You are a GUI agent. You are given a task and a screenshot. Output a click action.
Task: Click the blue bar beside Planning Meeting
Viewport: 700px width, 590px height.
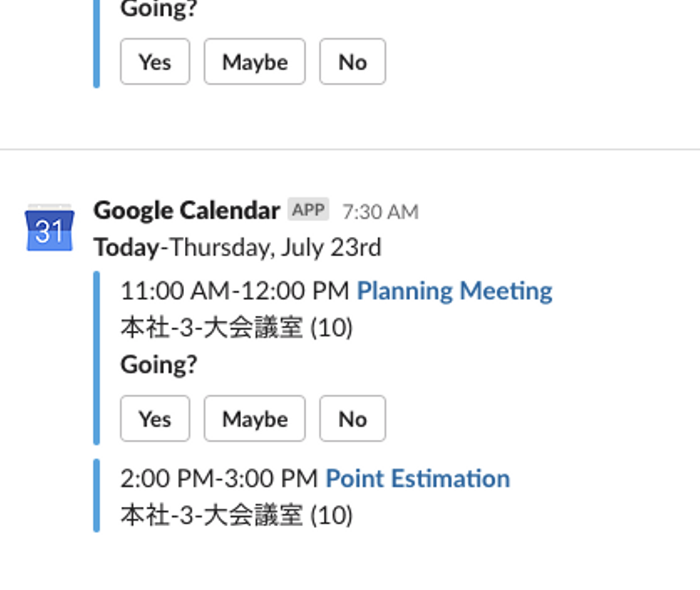(x=97, y=358)
